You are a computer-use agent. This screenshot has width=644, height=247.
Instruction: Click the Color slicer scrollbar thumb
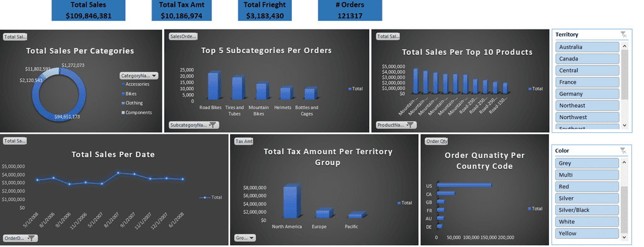click(625, 209)
